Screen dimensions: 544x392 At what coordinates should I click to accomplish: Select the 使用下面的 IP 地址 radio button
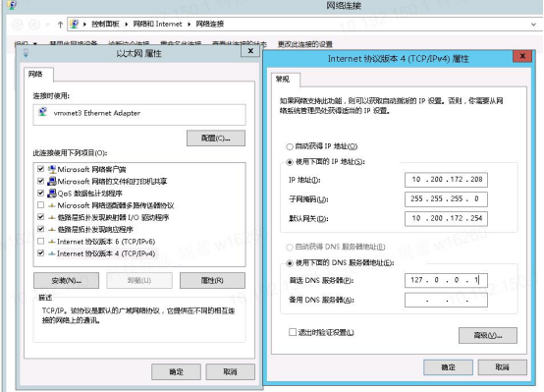290,162
